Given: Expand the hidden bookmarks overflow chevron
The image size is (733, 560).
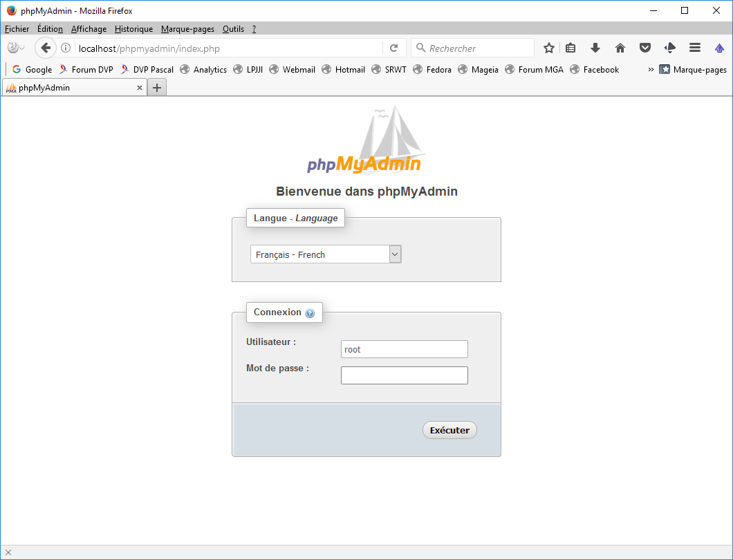Looking at the screenshot, I should coord(651,69).
